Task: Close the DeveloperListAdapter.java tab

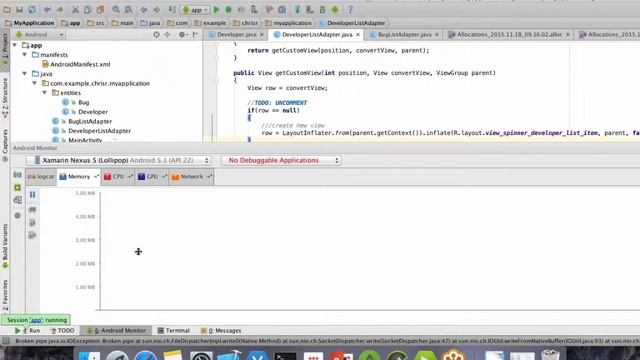Action: [x=358, y=35]
